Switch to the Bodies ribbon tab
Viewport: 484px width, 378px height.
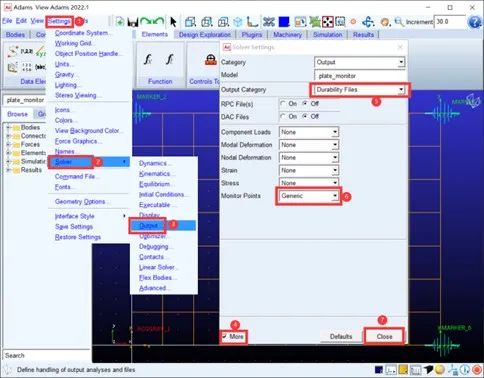coord(15,35)
